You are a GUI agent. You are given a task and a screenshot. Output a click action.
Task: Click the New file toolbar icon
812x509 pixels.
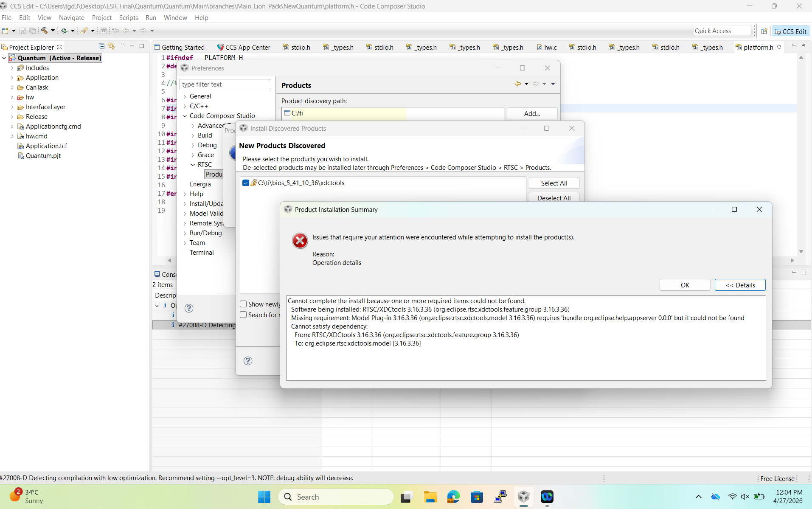coord(5,31)
